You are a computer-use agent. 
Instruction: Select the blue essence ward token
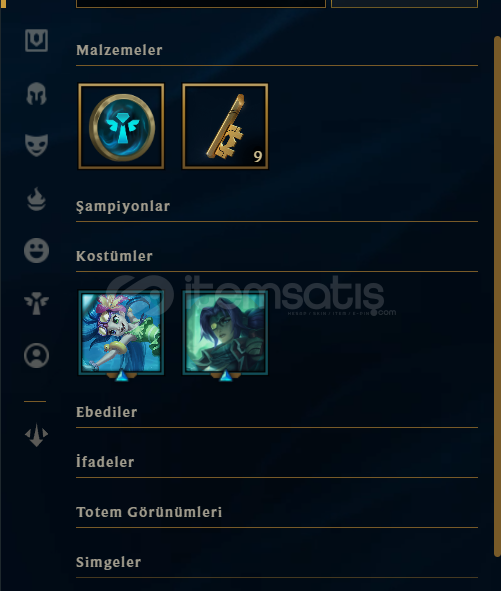pos(121,126)
